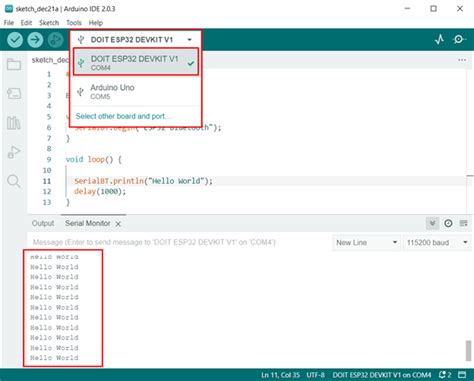Viewport: 474px width, 381px height.
Task: Open the File menu
Action: click(9, 23)
